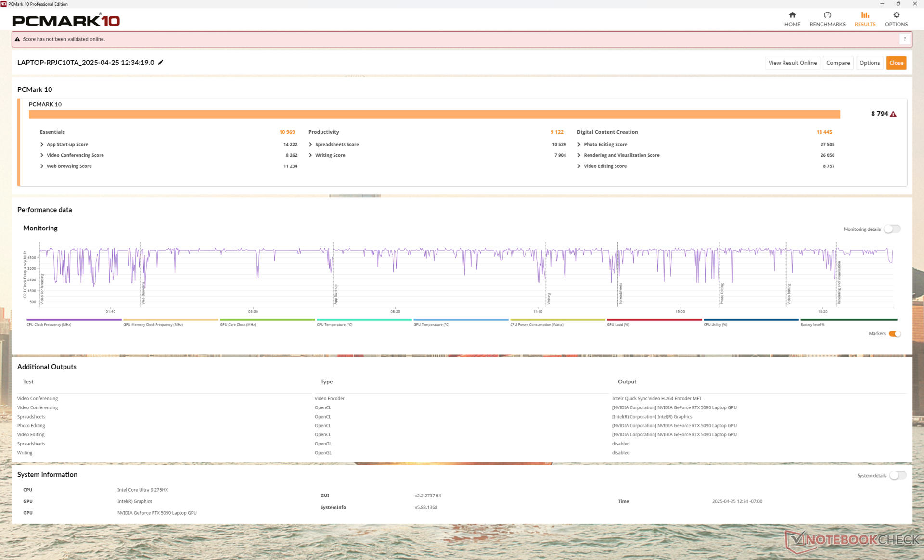Enable the Monitoring details toggle
The height and width of the screenshot is (560, 924).
point(892,229)
